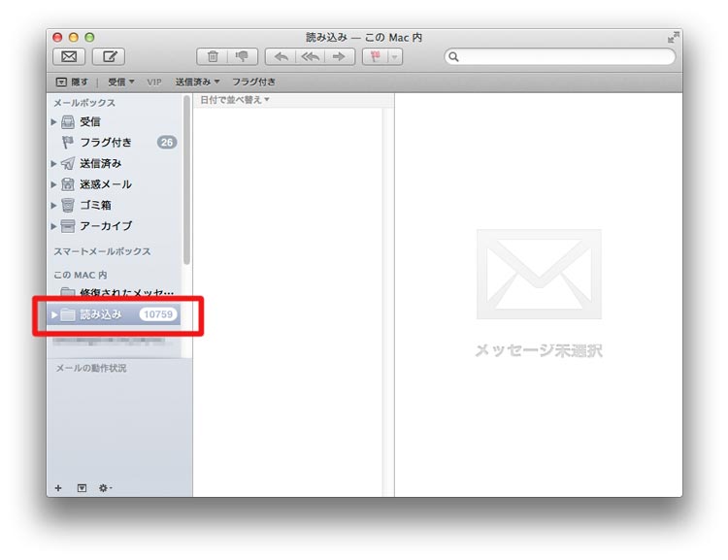The width and height of the screenshot is (728, 560).
Task: Expand the 受信 mailbox triangle
Action: 53,122
